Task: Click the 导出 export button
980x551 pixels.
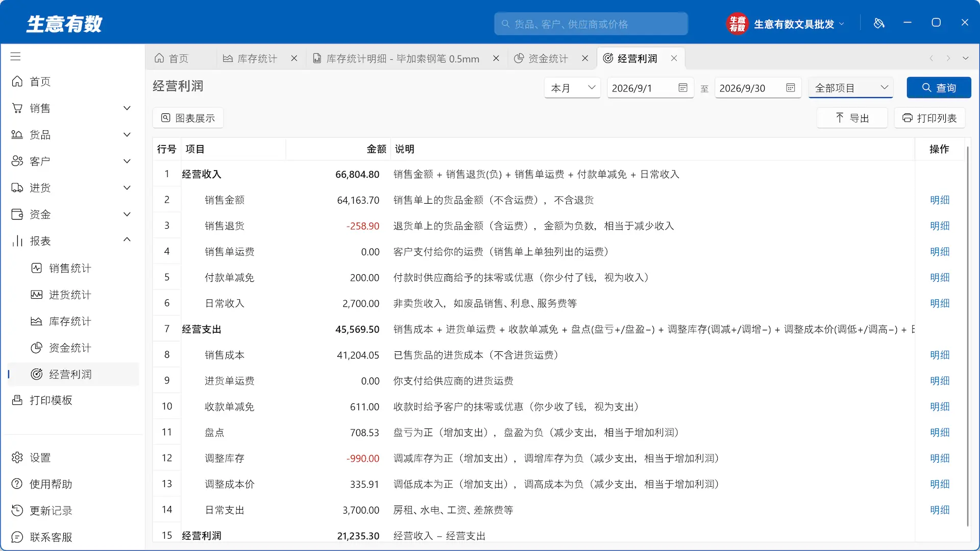Action: (852, 118)
